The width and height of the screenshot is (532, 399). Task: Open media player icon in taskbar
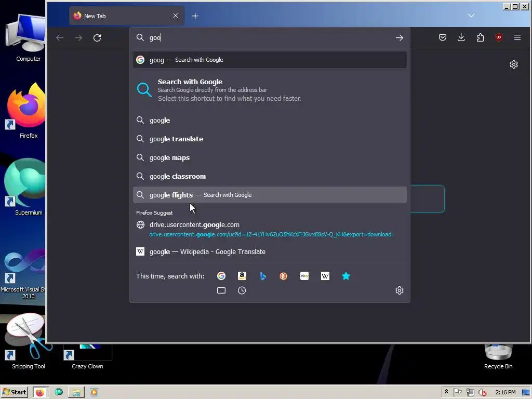[94, 392]
